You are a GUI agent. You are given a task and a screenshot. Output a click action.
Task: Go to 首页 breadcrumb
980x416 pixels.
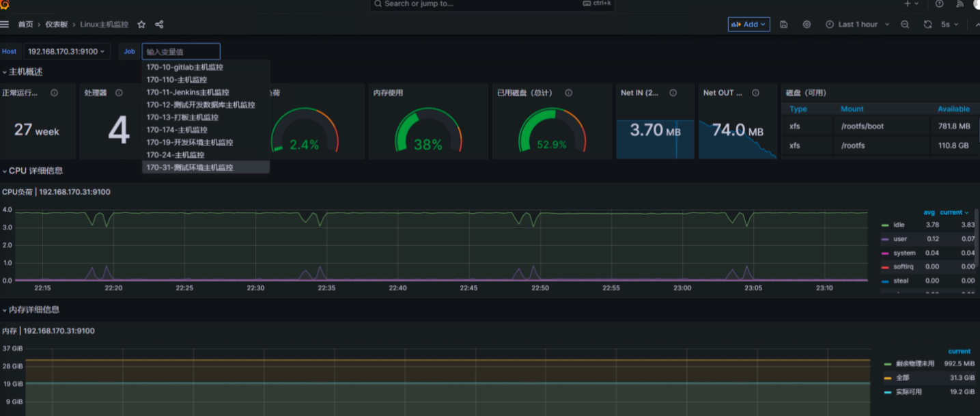25,25
